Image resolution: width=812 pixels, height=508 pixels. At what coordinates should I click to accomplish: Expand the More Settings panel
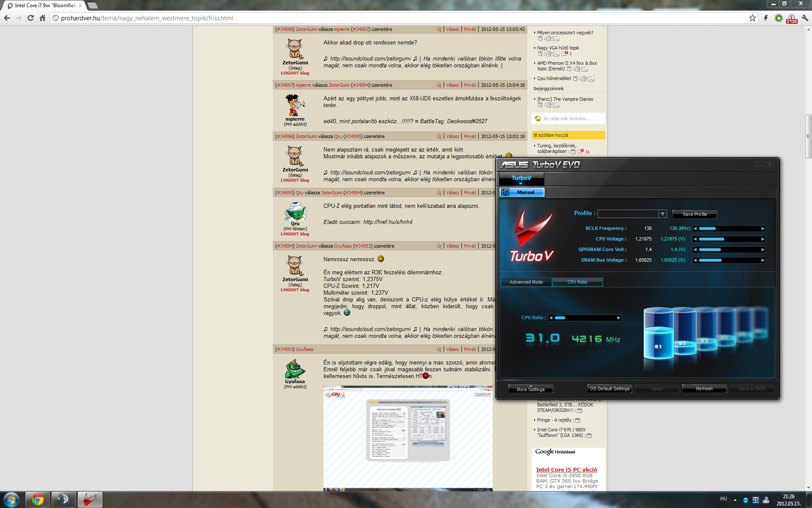(530, 389)
